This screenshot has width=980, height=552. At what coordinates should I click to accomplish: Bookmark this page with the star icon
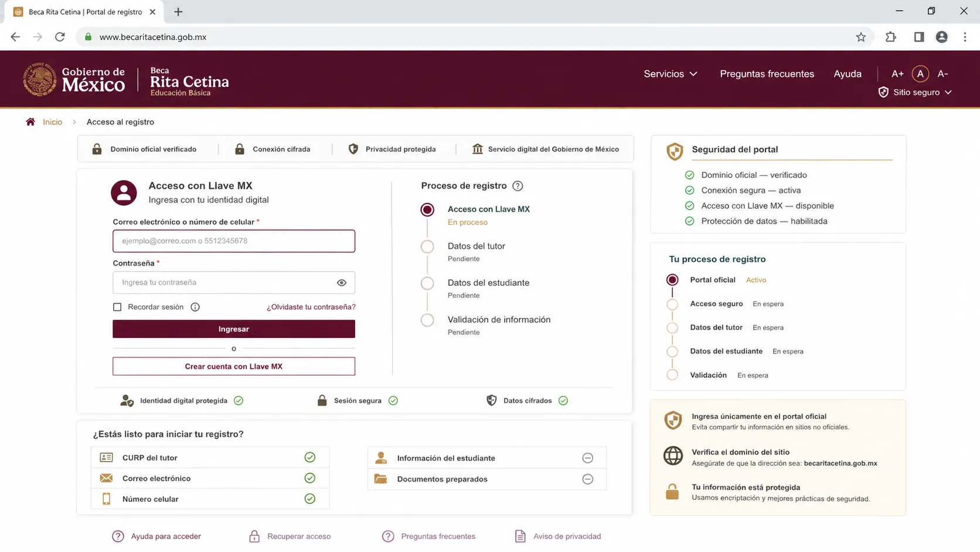point(860,37)
